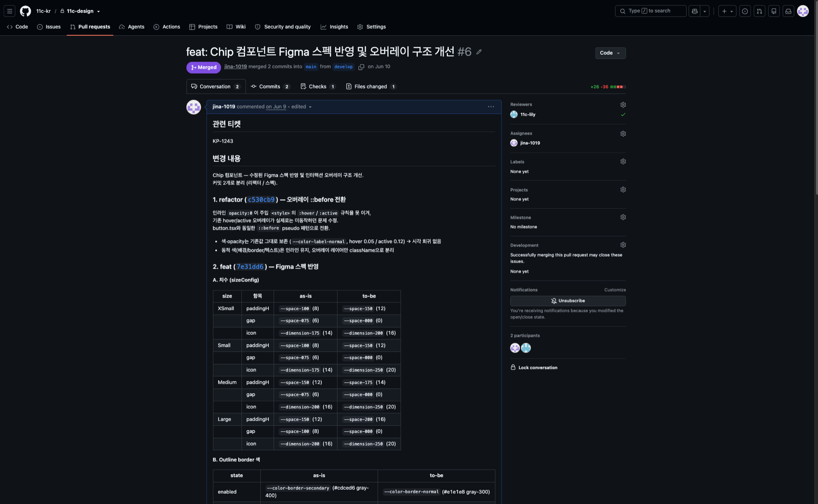Click the 'on Jun 9' comment timestamp

tap(276, 107)
